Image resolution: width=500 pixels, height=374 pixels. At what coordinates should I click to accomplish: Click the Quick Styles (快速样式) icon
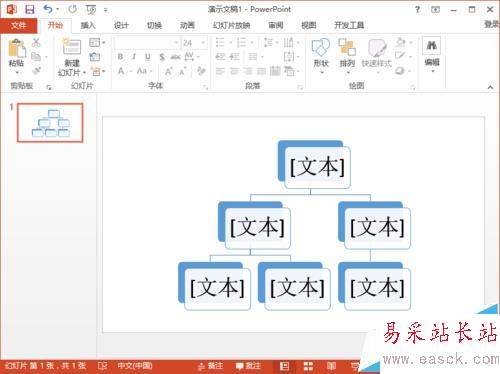point(377,48)
